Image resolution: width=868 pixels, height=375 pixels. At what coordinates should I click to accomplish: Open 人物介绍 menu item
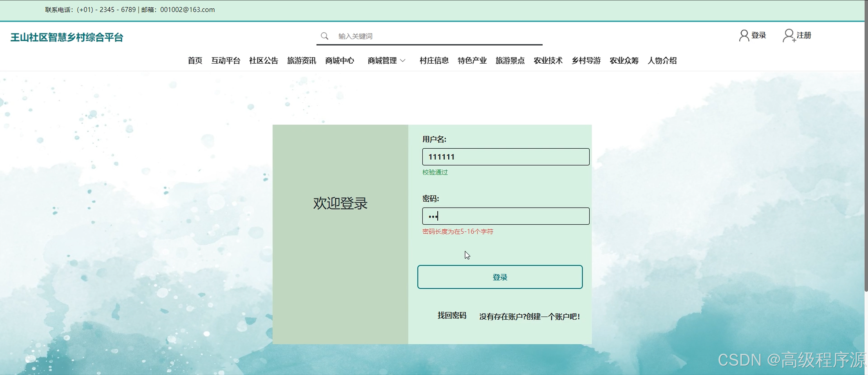pos(662,61)
